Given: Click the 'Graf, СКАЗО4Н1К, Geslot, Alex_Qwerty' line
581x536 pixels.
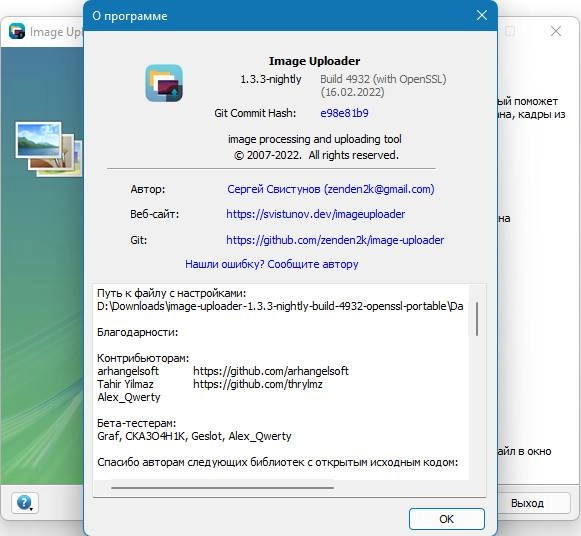Looking at the screenshot, I should 194,436.
